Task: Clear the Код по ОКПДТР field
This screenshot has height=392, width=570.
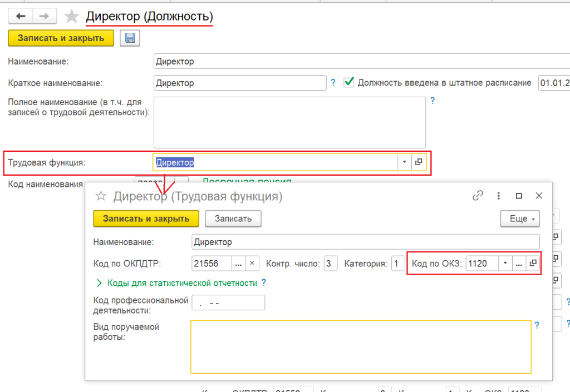Action: (x=252, y=264)
